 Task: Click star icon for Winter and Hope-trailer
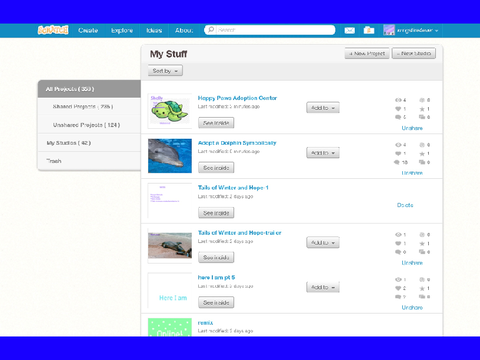422,243
